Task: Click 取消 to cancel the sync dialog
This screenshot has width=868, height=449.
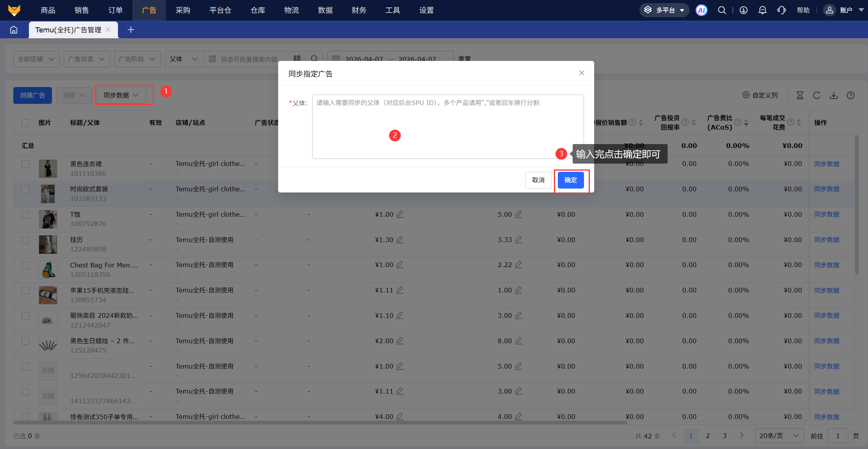Action: click(538, 180)
